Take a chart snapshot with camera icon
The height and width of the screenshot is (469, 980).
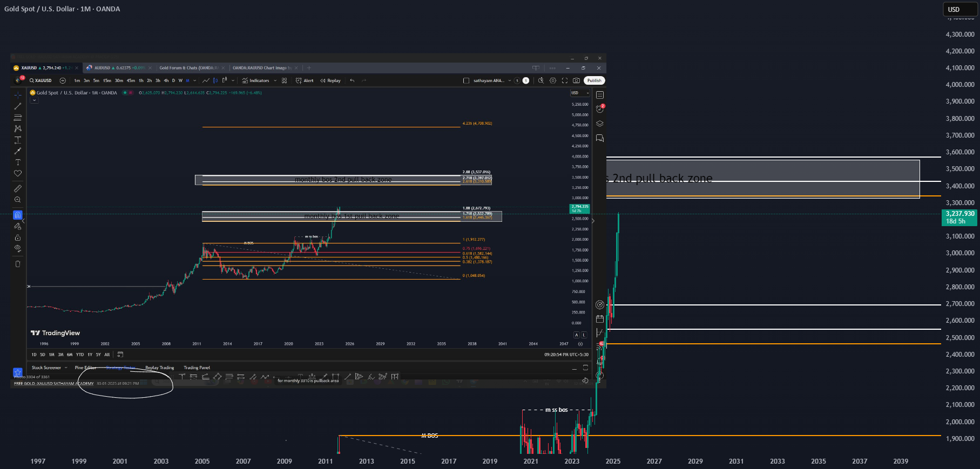click(x=576, y=80)
